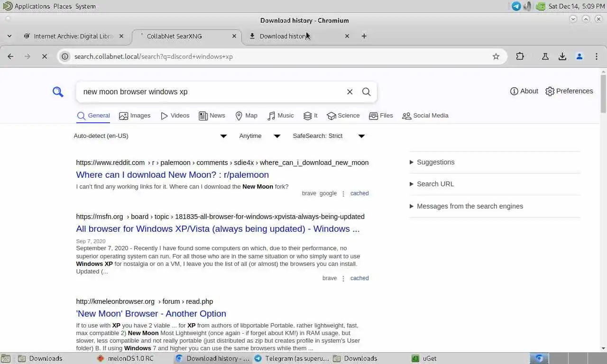Close the Download history tab

[x=347, y=36]
